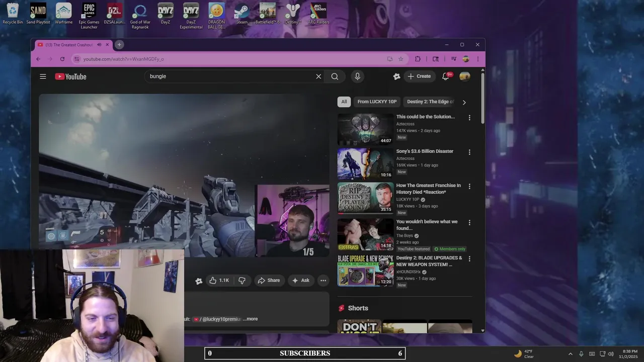644x362 pixels.
Task: Like the video with thumbs up
Action: (219, 281)
